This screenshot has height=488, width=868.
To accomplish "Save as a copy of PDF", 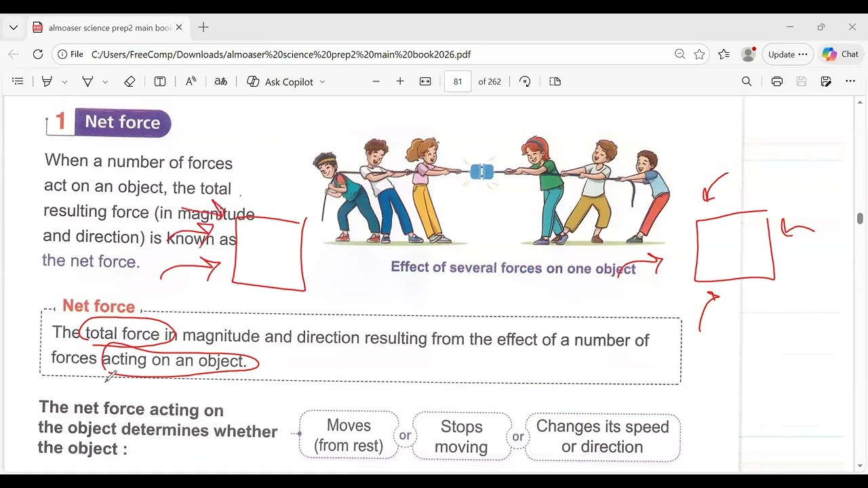I will [826, 81].
